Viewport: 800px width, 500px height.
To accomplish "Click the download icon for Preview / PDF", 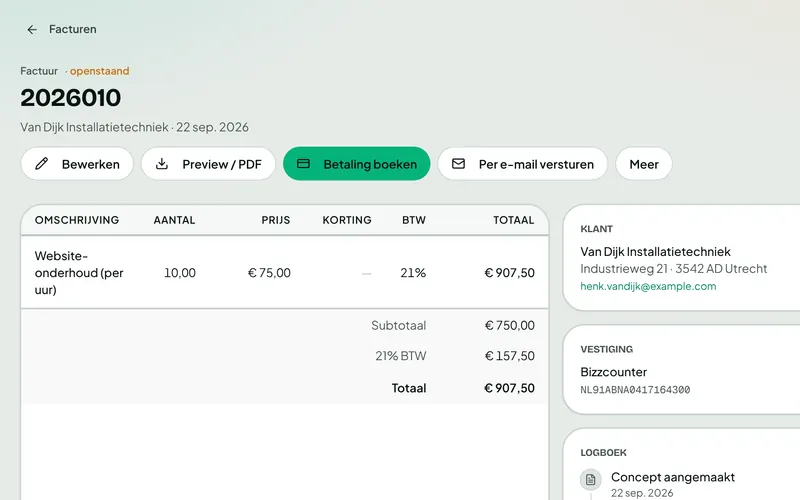I will pos(162,164).
